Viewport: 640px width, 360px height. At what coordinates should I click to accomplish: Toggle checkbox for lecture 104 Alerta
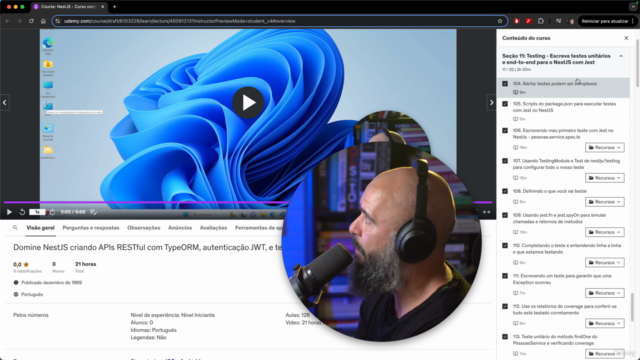point(505,84)
